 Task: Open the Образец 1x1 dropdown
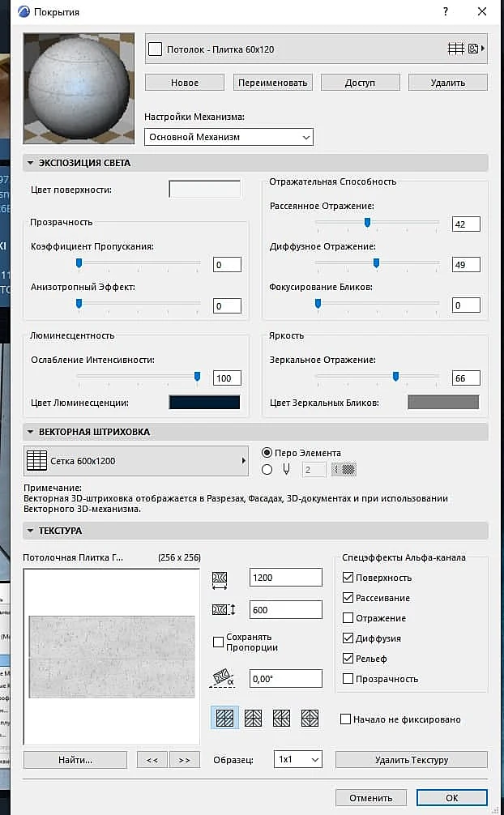click(298, 759)
